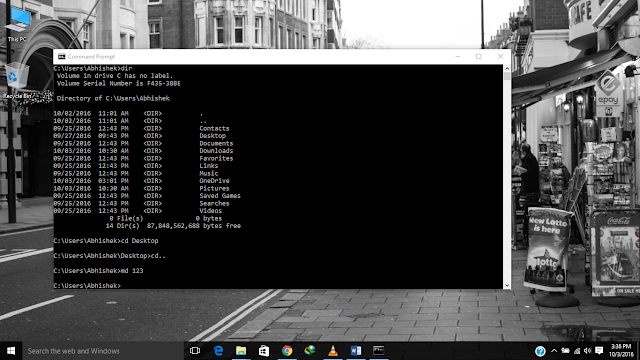Viewport: 640px width, 360px height.
Task: Open the Windows Start menu
Action: coord(11,351)
